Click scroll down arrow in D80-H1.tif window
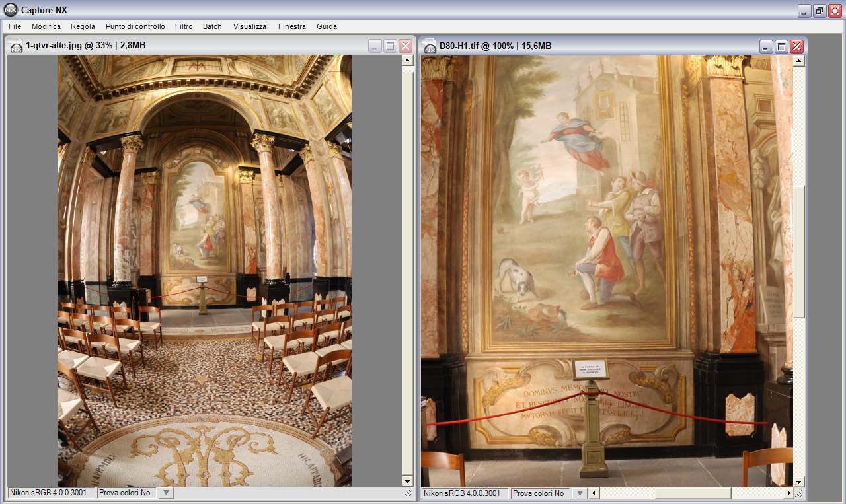 [799, 482]
